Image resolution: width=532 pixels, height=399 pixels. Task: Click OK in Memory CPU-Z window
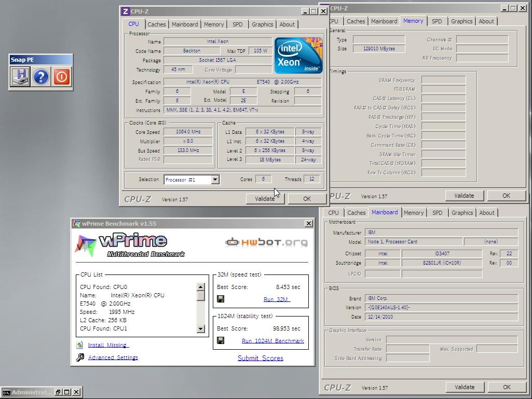pos(506,196)
